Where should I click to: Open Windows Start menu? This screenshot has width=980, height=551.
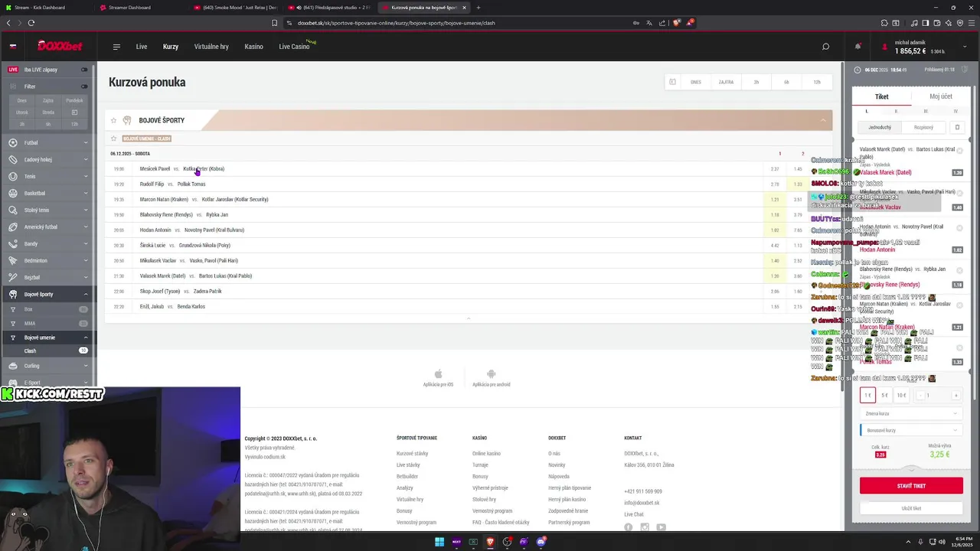(439, 542)
